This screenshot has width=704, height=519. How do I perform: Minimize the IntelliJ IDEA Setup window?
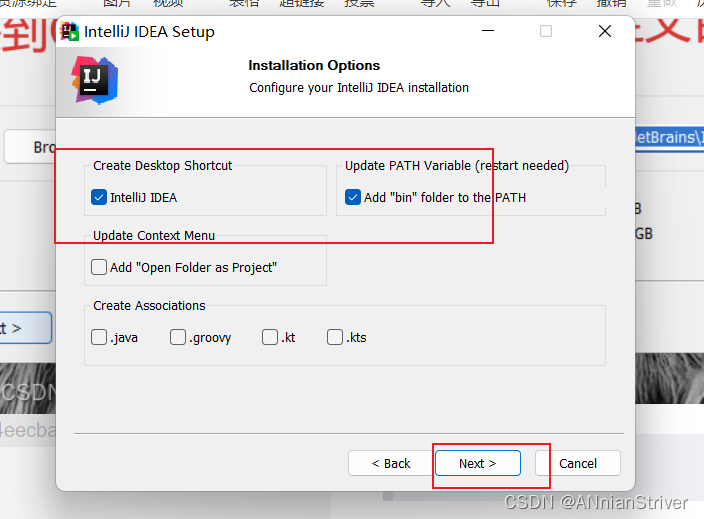click(488, 31)
